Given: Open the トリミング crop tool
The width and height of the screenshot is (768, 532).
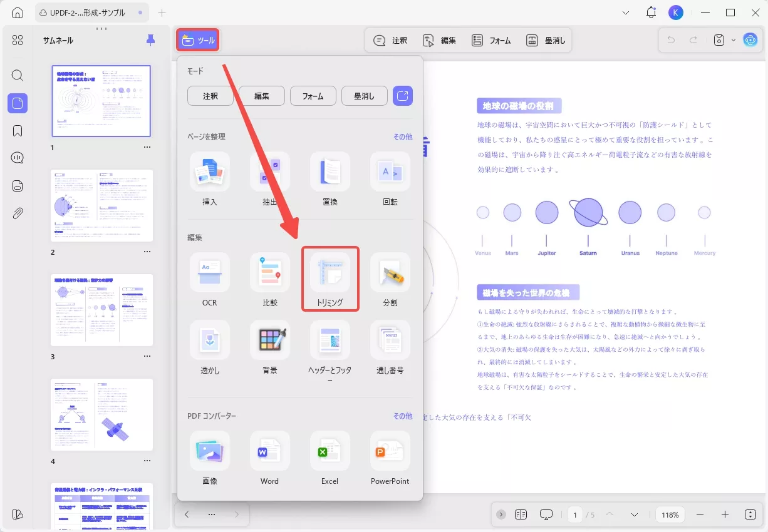Looking at the screenshot, I should 330,279.
